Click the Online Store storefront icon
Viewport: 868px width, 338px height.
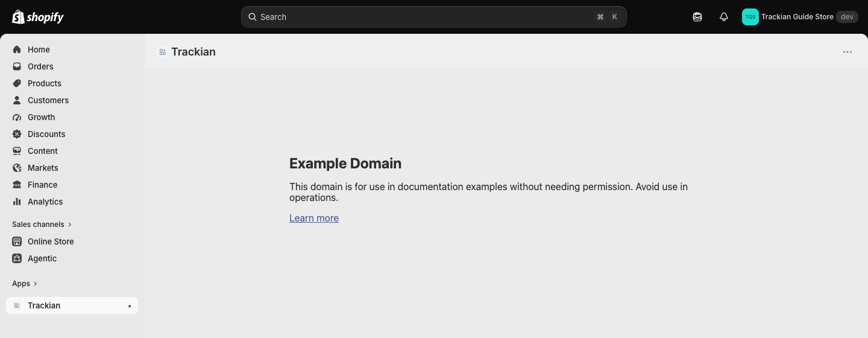pos(17,241)
